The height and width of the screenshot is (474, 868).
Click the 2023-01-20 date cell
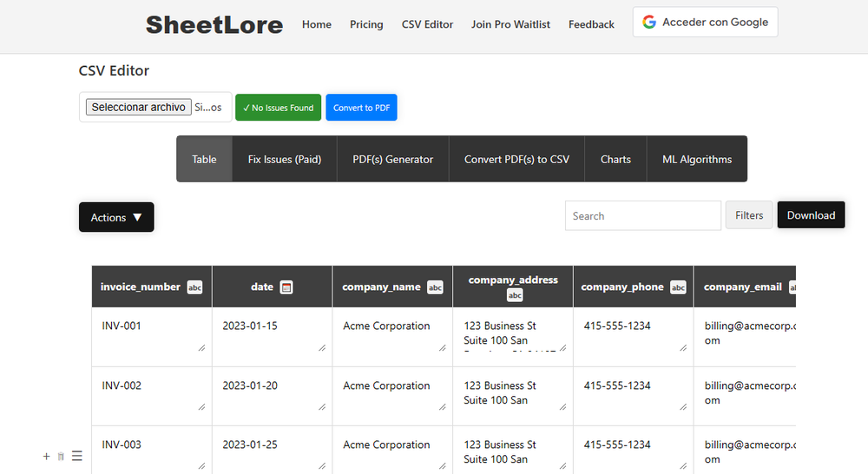click(x=272, y=396)
